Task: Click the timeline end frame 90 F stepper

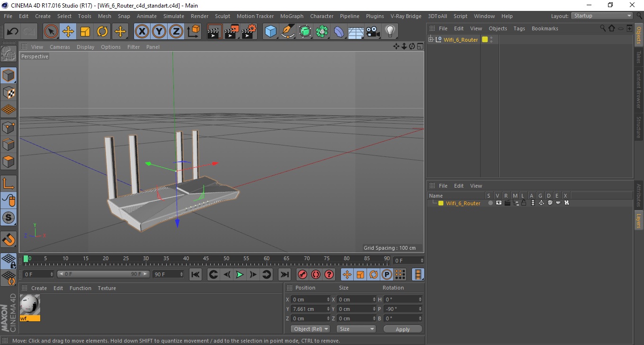Action: coord(181,274)
